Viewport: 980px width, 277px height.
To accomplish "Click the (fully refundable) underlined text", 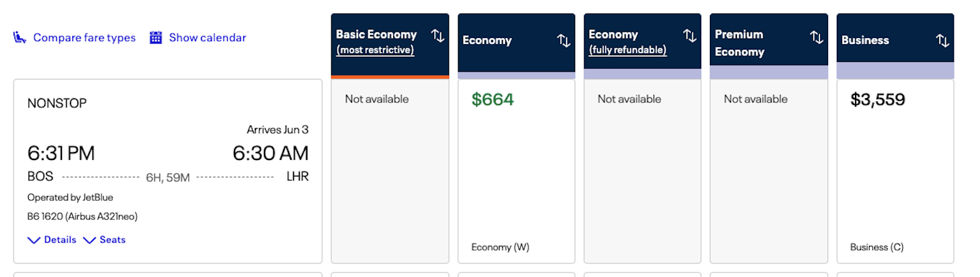I will [x=628, y=50].
